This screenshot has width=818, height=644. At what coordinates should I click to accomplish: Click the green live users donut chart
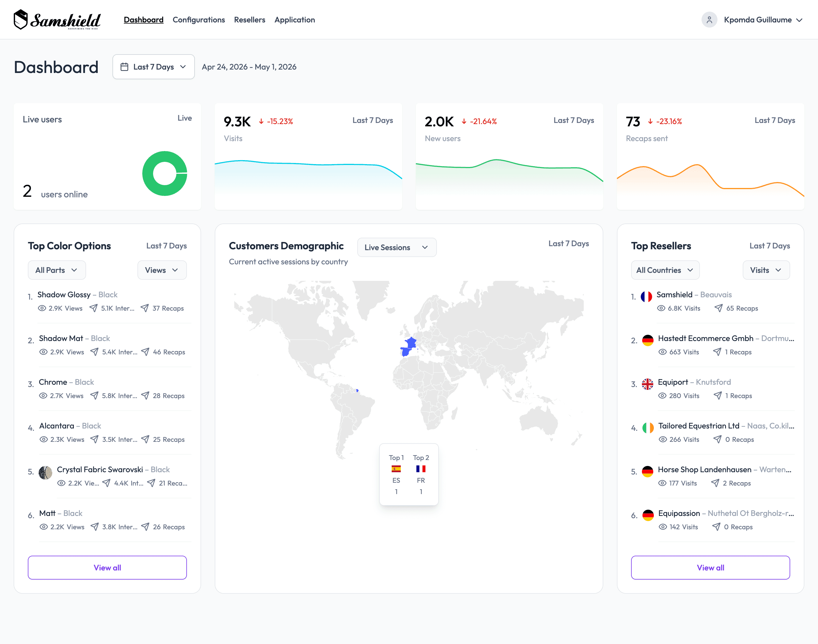click(165, 173)
